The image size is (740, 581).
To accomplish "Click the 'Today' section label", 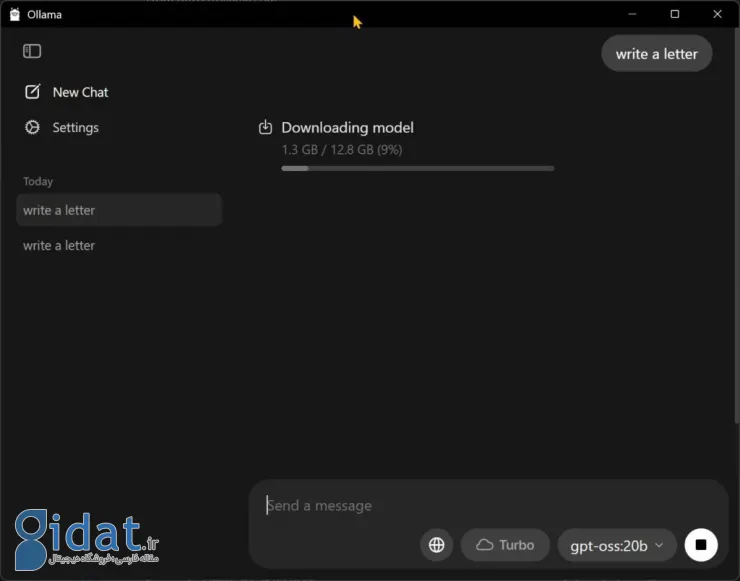I will (x=38, y=181).
